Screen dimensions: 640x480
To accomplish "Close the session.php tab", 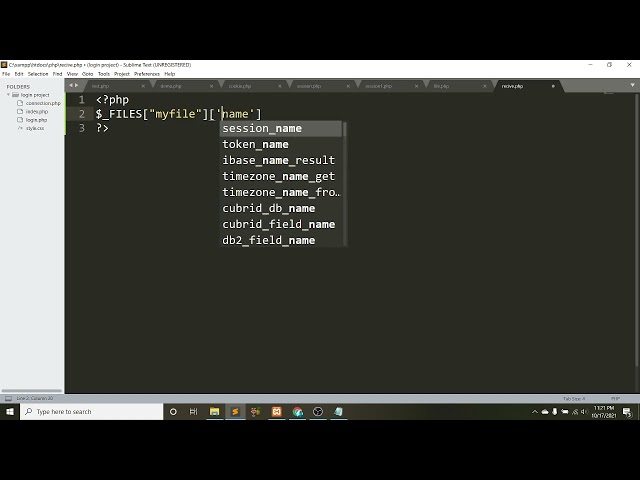I will pyautogui.click(x=348, y=86).
